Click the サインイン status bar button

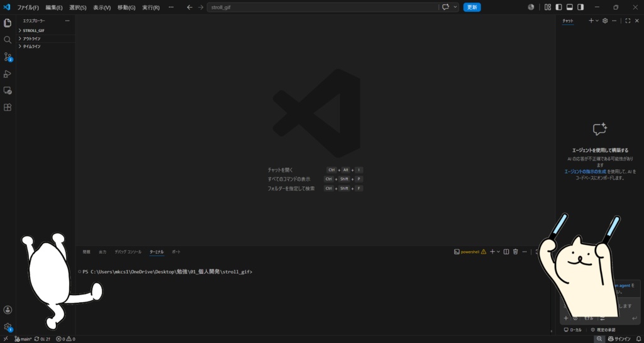tap(619, 339)
